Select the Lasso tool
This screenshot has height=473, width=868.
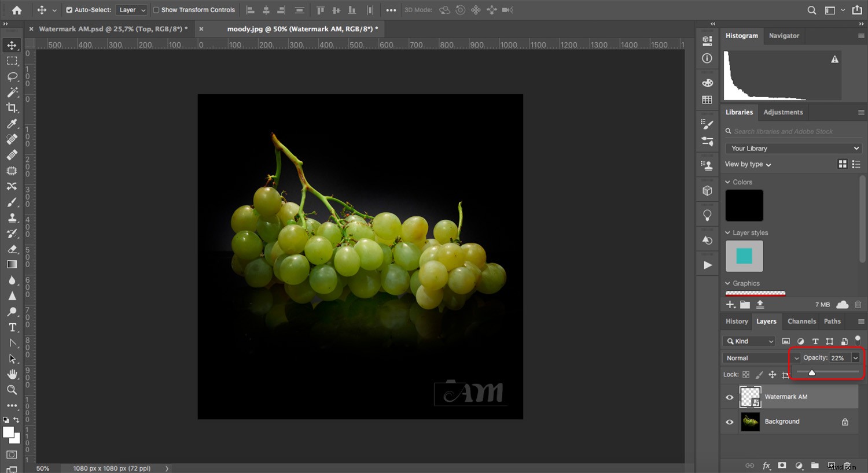pos(12,76)
